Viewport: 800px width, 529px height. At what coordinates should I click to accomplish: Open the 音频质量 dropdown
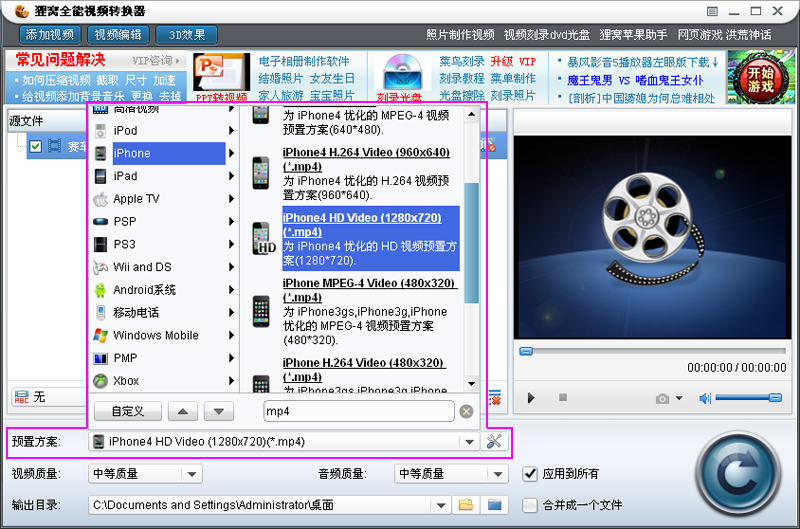[x=498, y=474]
